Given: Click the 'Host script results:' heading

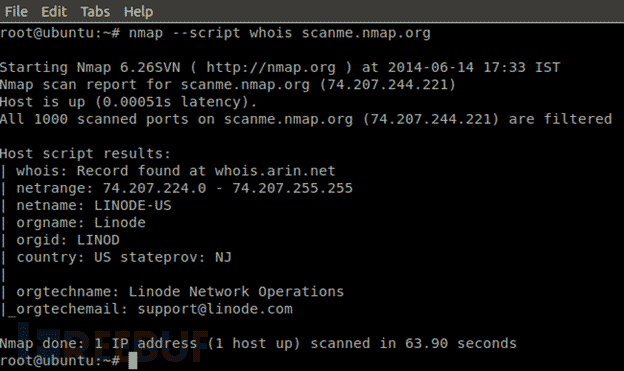Looking at the screenshot, I should click(85, 154).
